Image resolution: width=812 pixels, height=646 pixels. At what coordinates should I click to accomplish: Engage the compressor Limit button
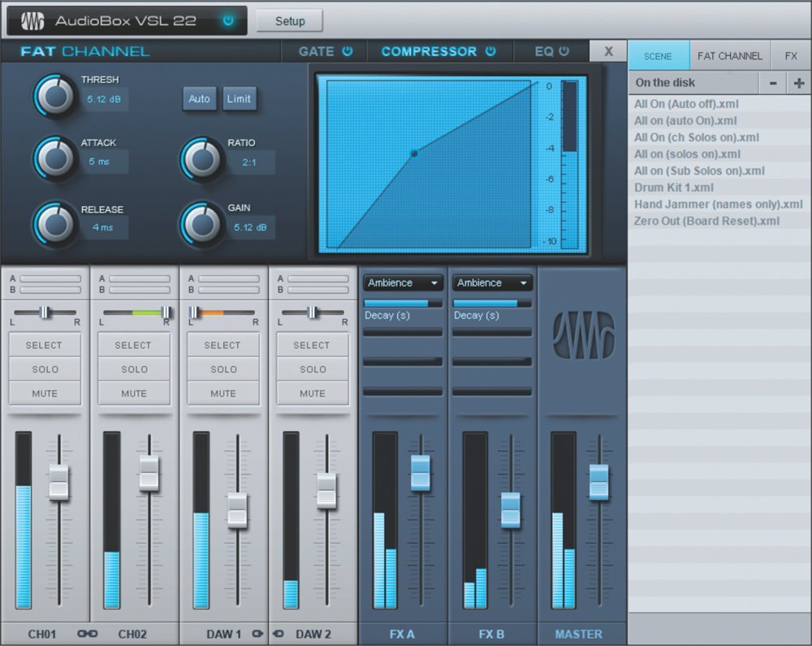[x=240, y=98]
